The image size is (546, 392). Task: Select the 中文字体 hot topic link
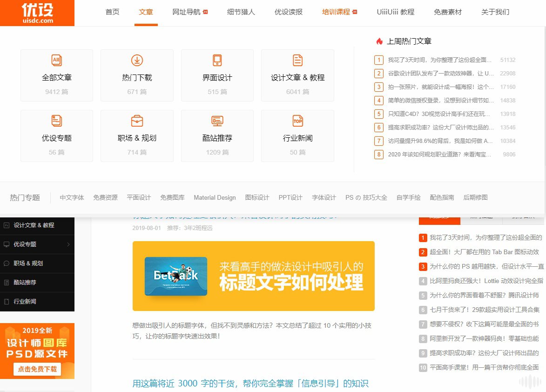(72, 197)
